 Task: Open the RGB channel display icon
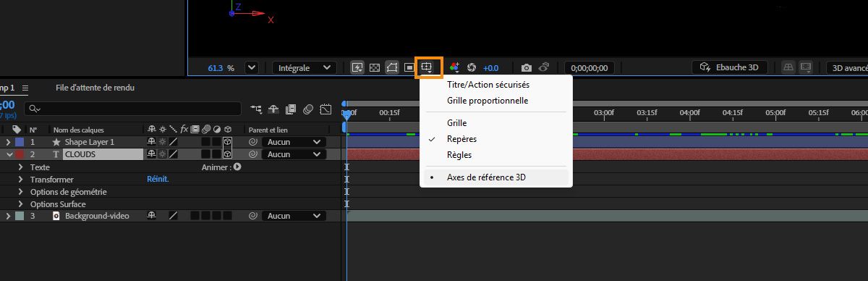coord(454,67)
